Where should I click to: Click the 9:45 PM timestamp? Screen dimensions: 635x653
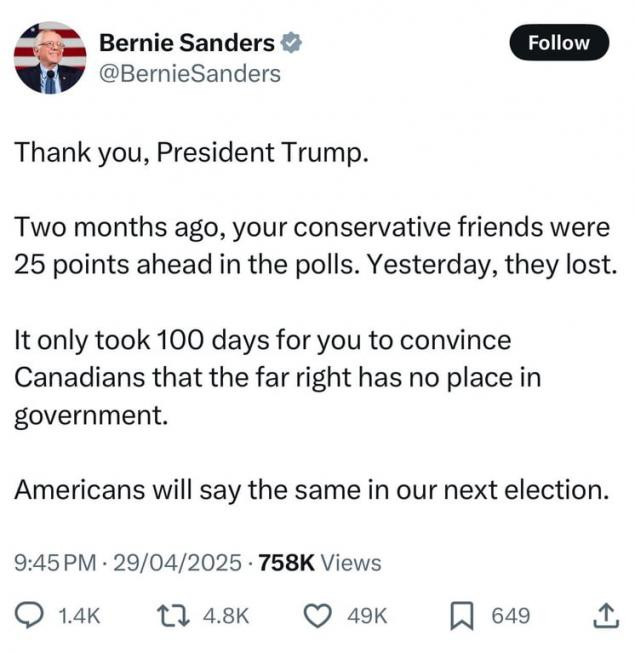point(55,563)
